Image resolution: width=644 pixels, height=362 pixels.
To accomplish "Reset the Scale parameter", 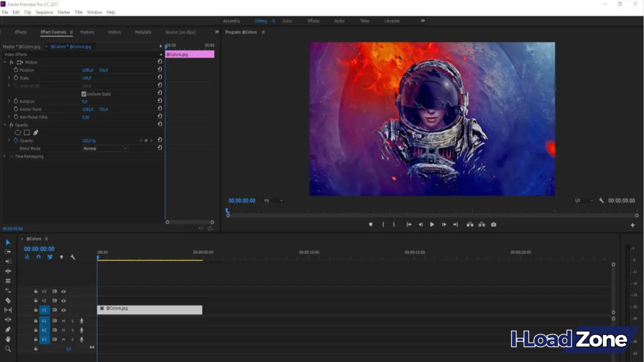I will 160,77.
